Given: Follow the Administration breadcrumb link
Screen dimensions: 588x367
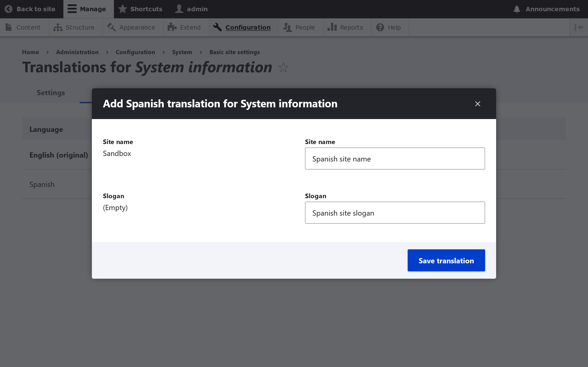Looking at the screenshot, I should (77, 52).
